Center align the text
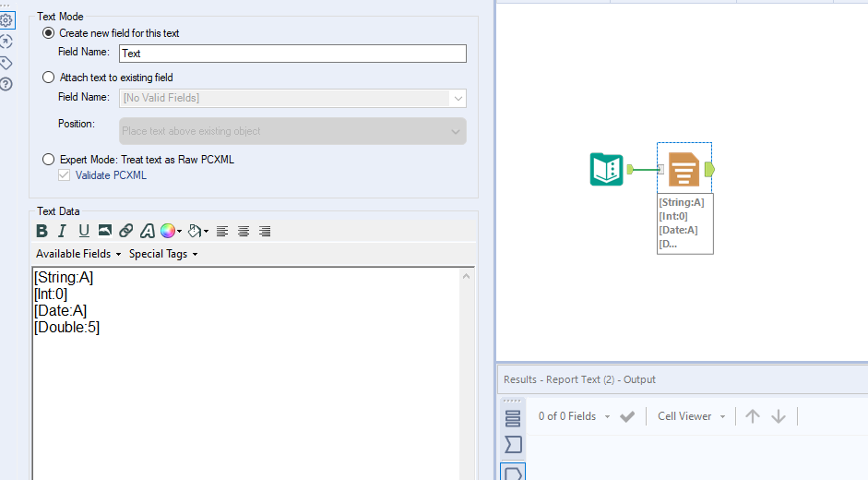This screenshot has height=480, width=868. pyautogui.click(x=244, y=231)
